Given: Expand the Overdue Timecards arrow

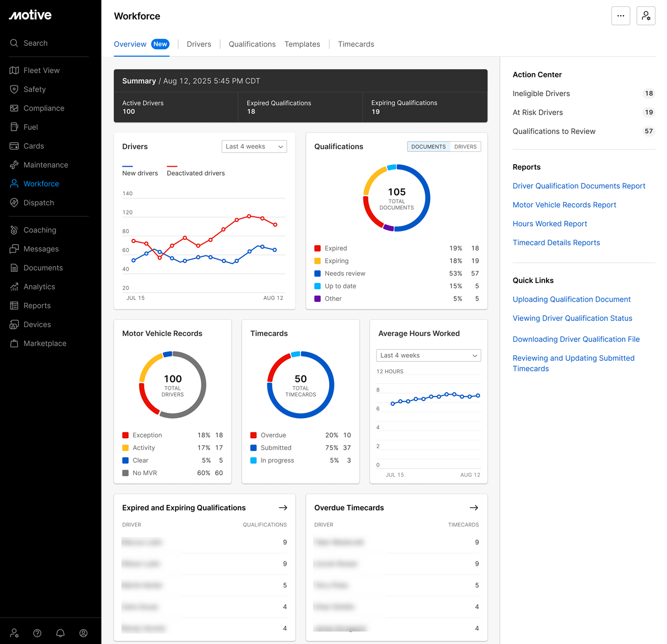Looking at the screenshot, I should pos(474,508).
